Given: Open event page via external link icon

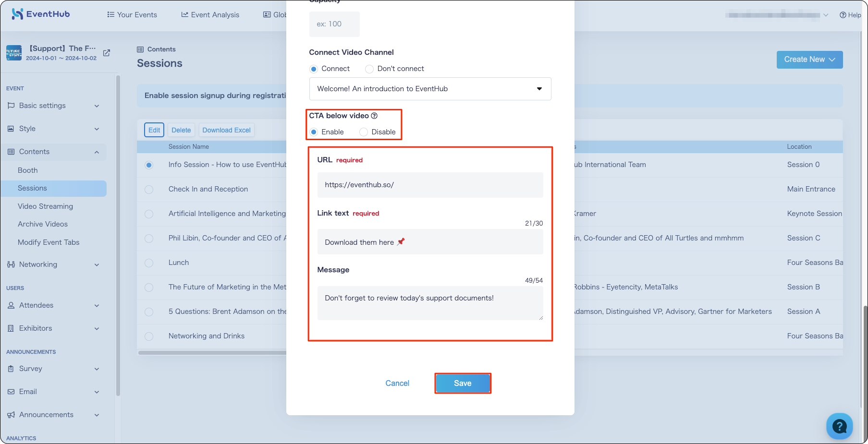Looking at the screenshot, I should 107,53.
